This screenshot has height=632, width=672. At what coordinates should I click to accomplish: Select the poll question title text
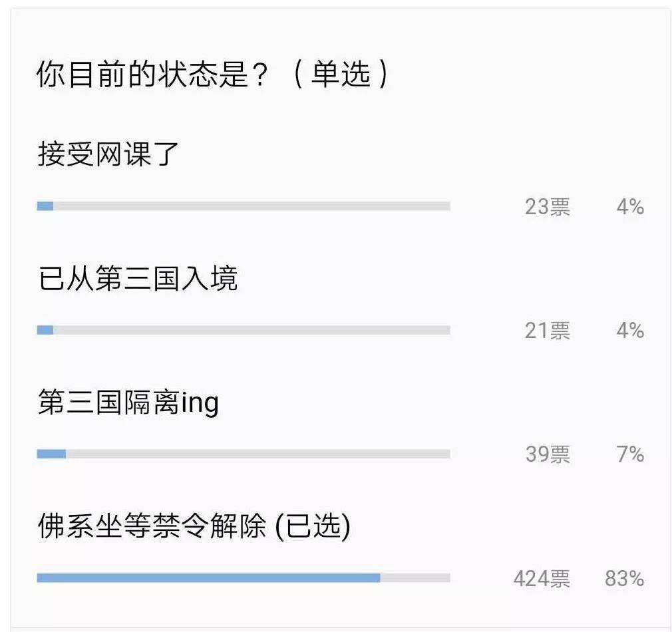point(212,74)
